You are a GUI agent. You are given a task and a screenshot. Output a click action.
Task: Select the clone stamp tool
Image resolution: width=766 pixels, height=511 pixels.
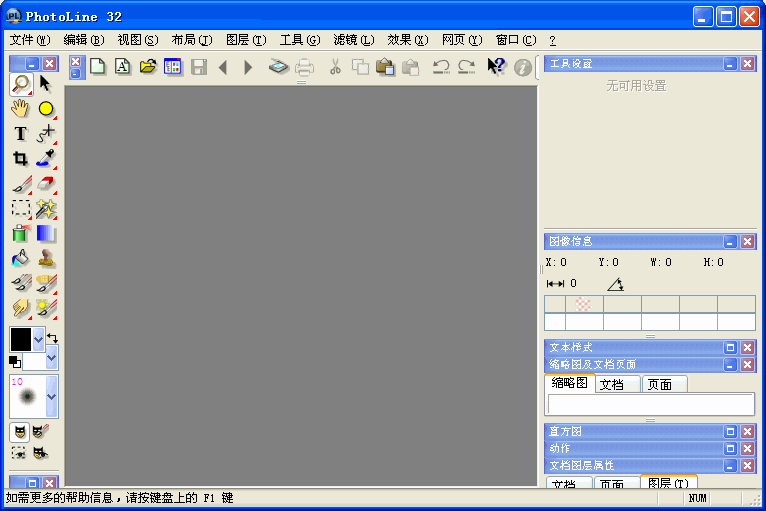pos(46,258)
